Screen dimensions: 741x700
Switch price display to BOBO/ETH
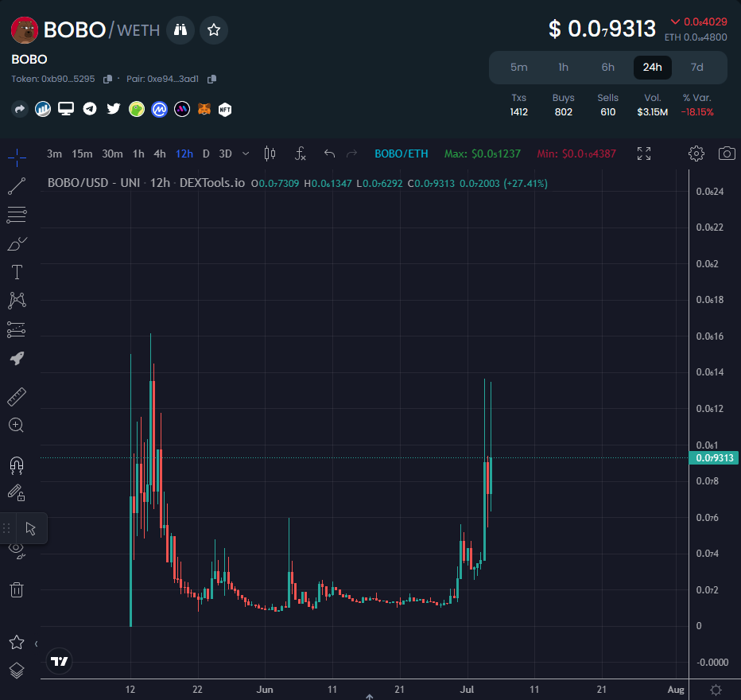pyautogui.click(x=402, y=154)
